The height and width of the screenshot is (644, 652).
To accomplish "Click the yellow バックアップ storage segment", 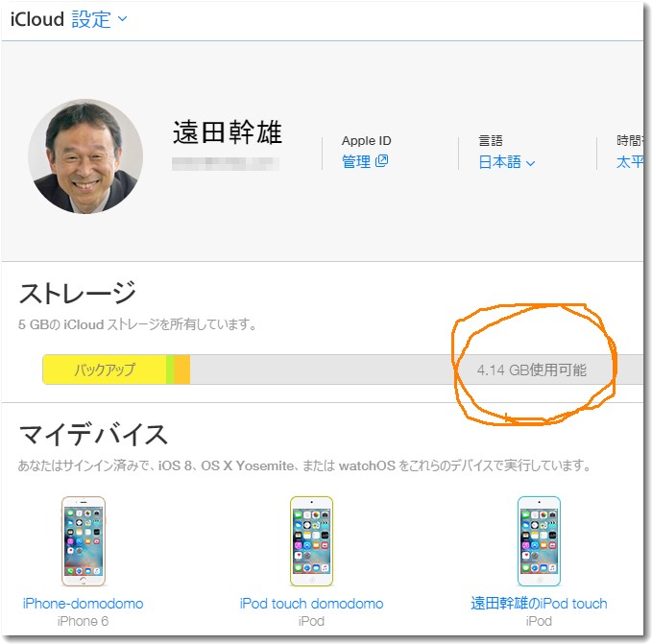I will 105,370.
